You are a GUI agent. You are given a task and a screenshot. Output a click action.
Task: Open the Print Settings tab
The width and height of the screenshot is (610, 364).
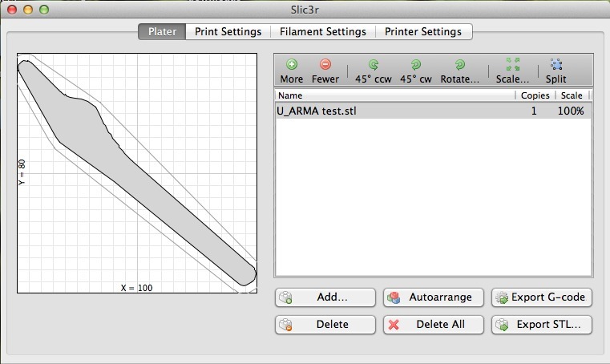coord(227,32)
